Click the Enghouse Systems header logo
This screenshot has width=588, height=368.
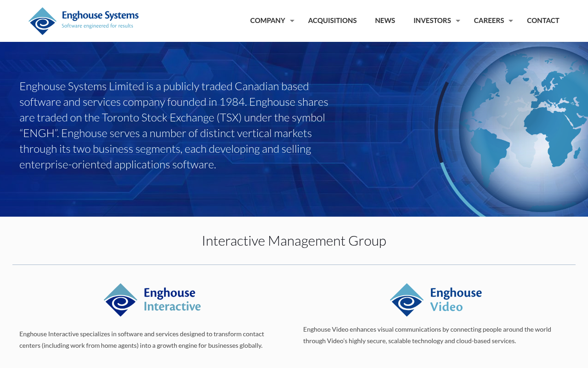click(x=84, y=21)
